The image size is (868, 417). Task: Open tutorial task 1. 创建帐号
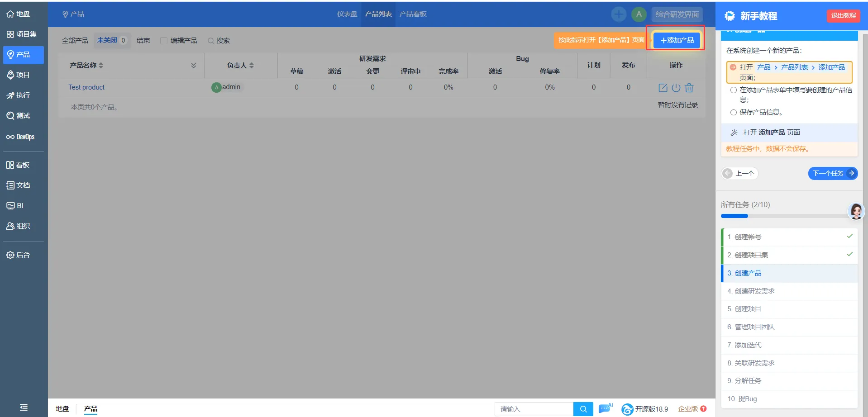(x=789, y=237)
